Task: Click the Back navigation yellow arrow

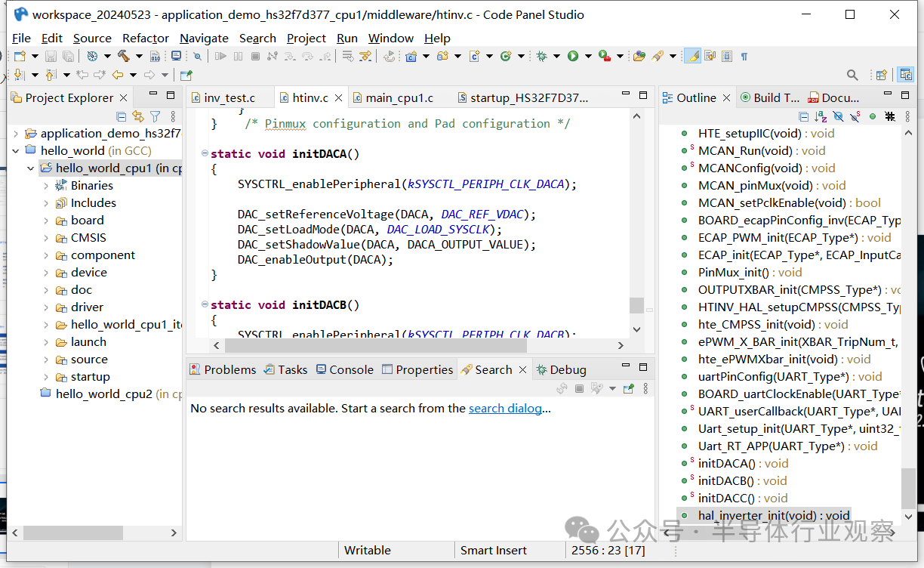Action: tap(118, 75)
